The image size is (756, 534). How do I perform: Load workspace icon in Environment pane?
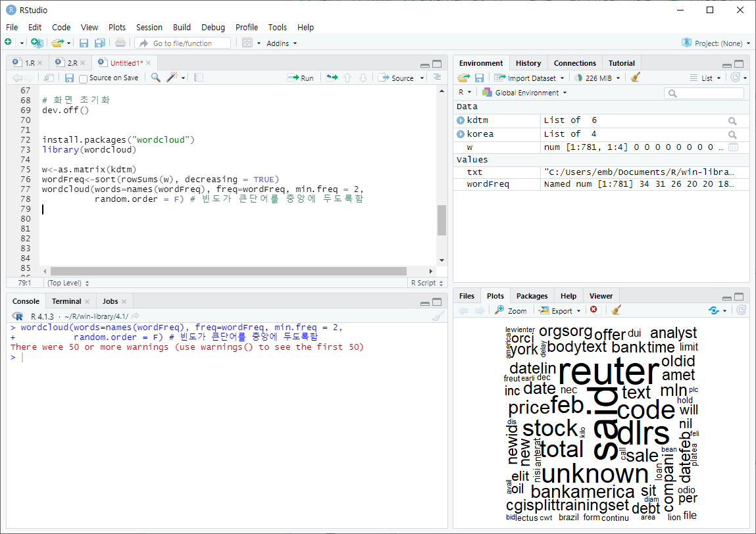pyautogui.click(x=463, y=78)
